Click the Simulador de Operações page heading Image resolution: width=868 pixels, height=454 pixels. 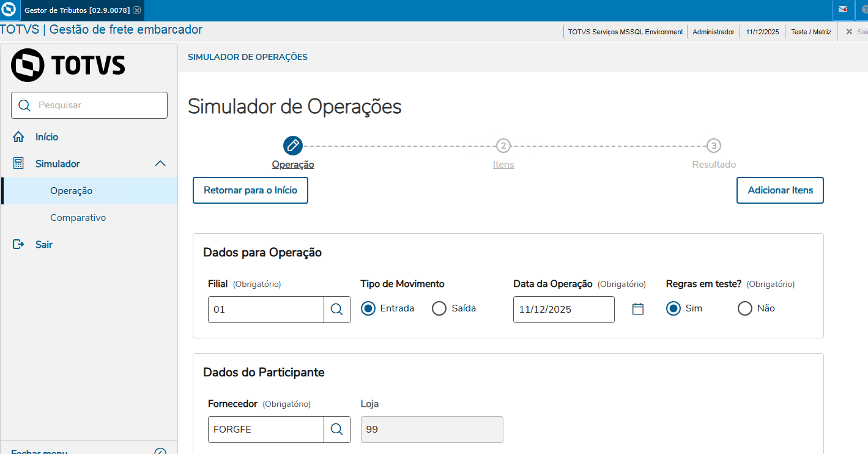click(295, 106)
